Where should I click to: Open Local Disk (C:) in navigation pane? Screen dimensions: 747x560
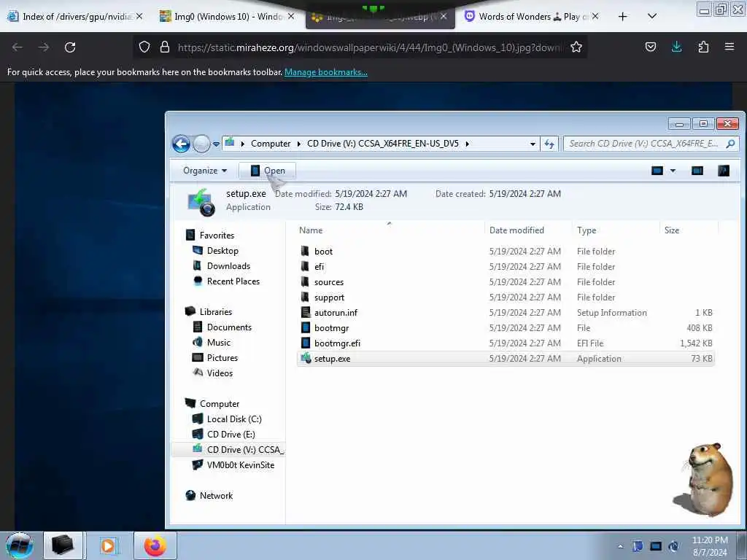tap(234, 419)
